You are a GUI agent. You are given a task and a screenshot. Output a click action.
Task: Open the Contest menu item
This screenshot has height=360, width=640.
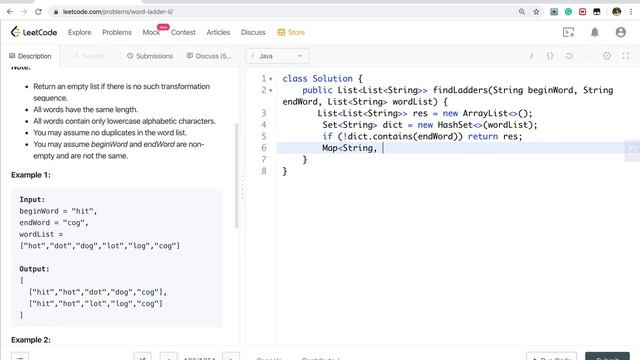[x=183, y=32]
